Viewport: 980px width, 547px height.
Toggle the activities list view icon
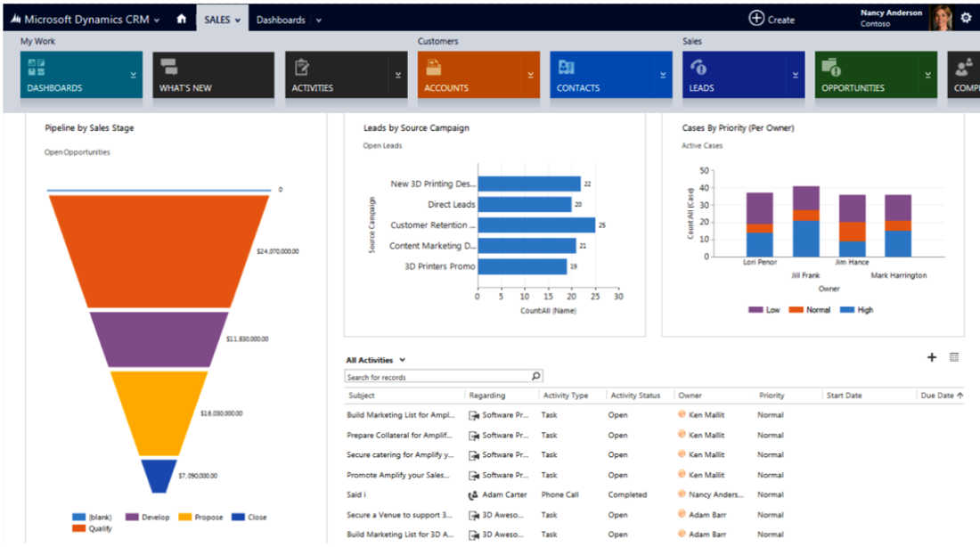(x=954, y=357)
